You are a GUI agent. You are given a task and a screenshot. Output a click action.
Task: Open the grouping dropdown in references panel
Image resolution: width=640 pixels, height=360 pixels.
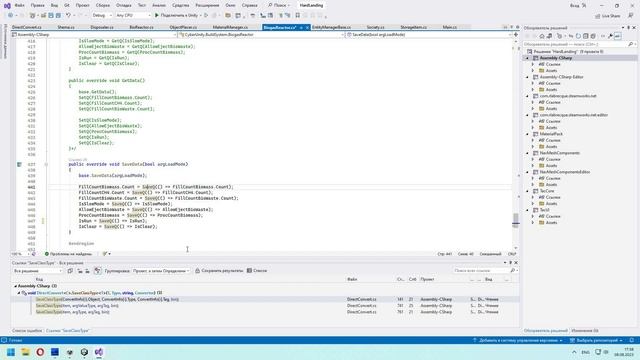(161, 271)
